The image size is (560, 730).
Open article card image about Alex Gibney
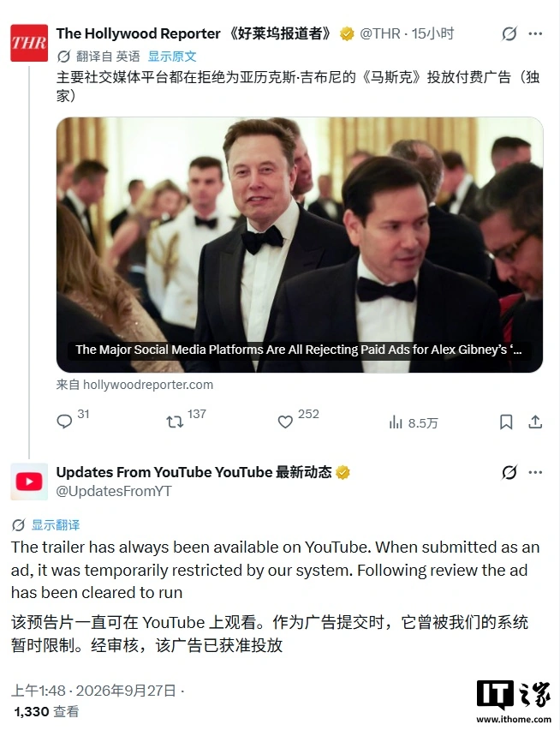(300, 245)
